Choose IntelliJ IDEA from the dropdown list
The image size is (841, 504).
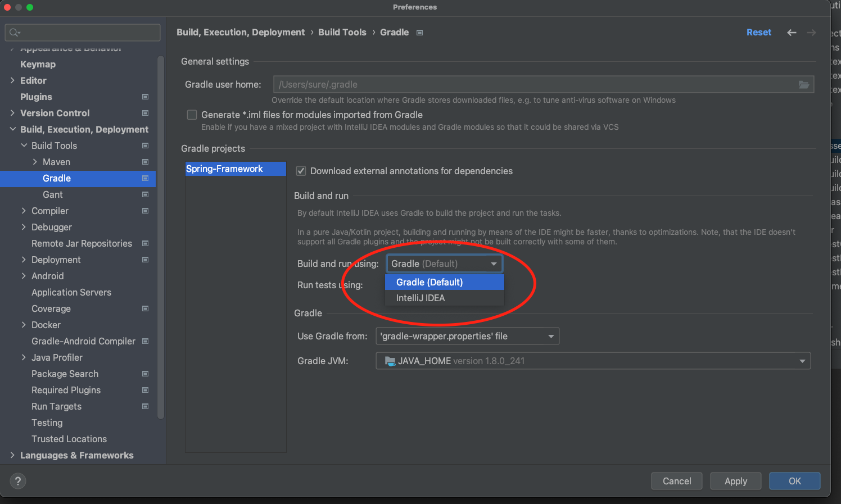click(420, 298)
